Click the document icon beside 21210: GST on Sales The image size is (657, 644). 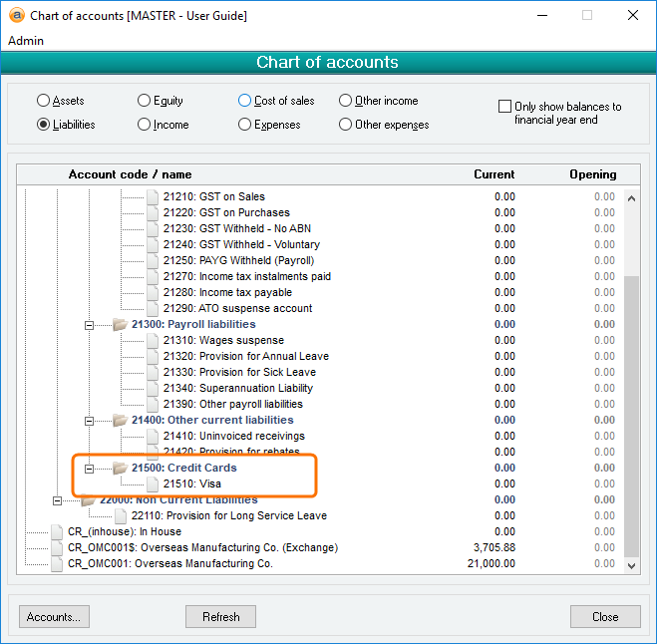coord(153,196)
